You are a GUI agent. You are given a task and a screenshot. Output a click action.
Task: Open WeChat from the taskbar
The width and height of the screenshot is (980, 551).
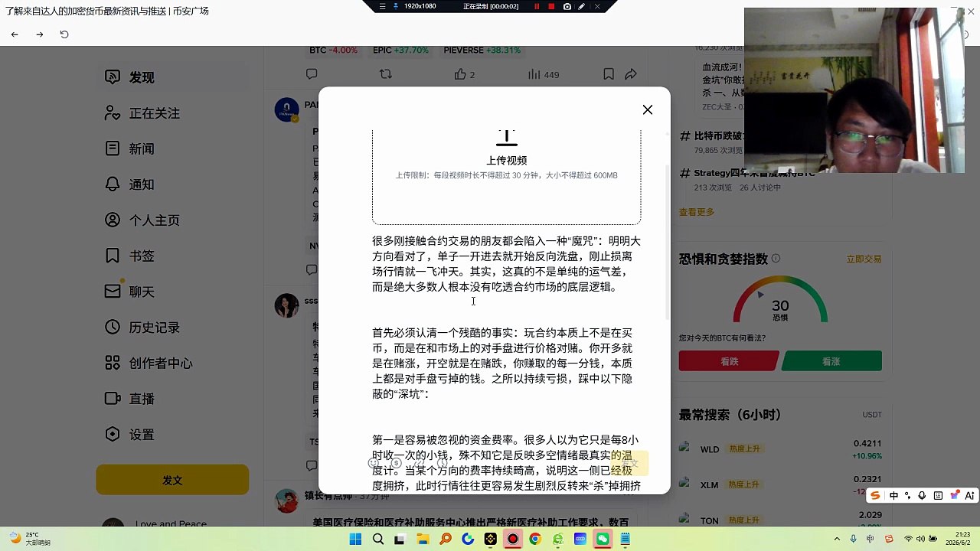(603, 539)
